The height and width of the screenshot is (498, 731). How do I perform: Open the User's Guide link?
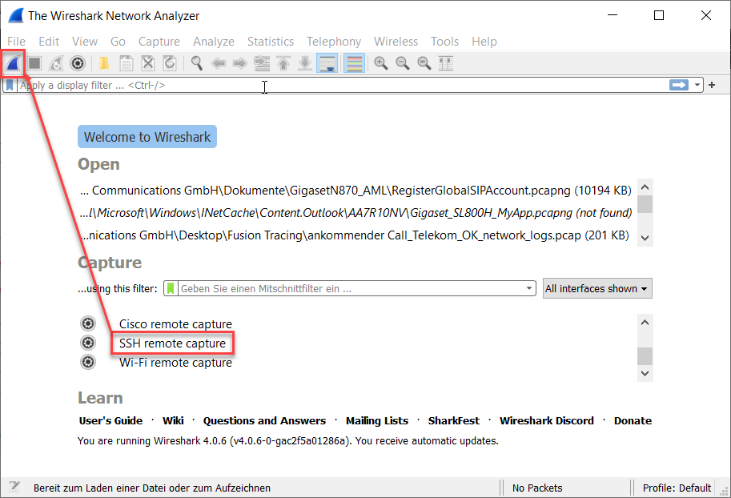(111, 421)
